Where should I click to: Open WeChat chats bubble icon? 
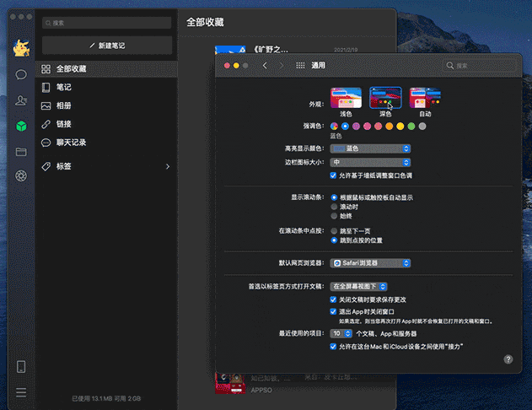[21, 74]
